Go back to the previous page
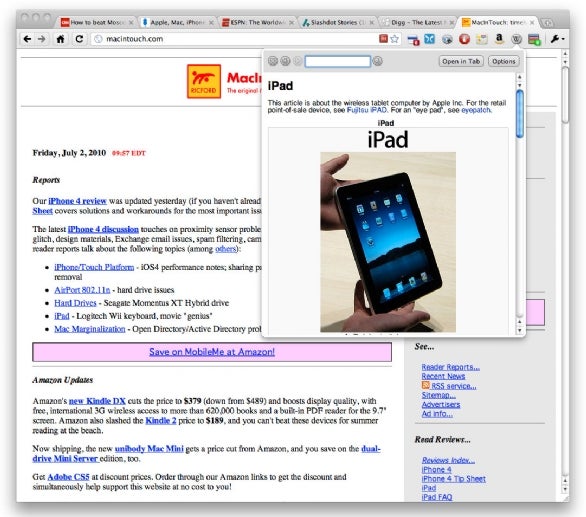The width and height of the screenshot is (586, 517). point(27,39)
